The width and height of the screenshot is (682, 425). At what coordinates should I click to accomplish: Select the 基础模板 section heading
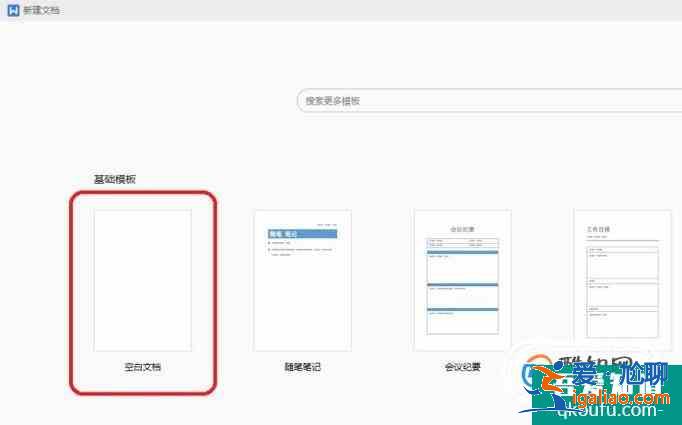[114, 179]
